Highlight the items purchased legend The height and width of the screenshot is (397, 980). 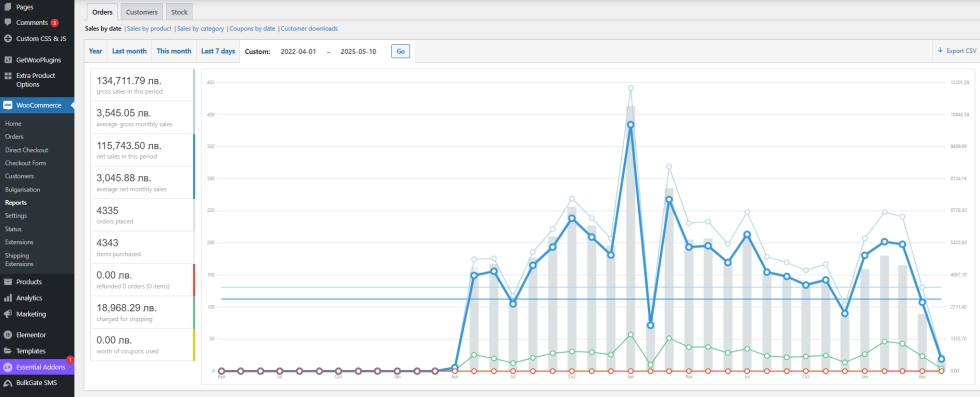[x=142, y=248]
